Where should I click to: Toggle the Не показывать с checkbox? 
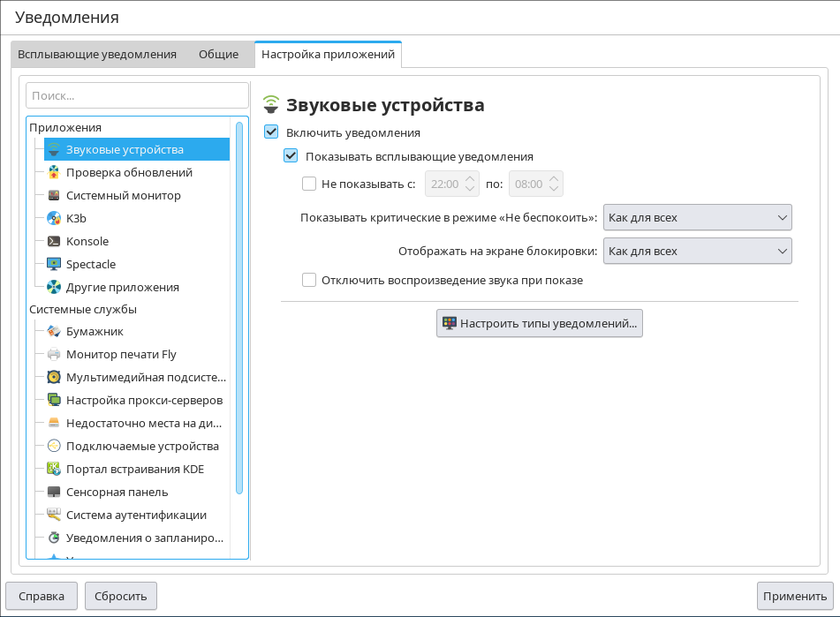click(x=309, y=184)
